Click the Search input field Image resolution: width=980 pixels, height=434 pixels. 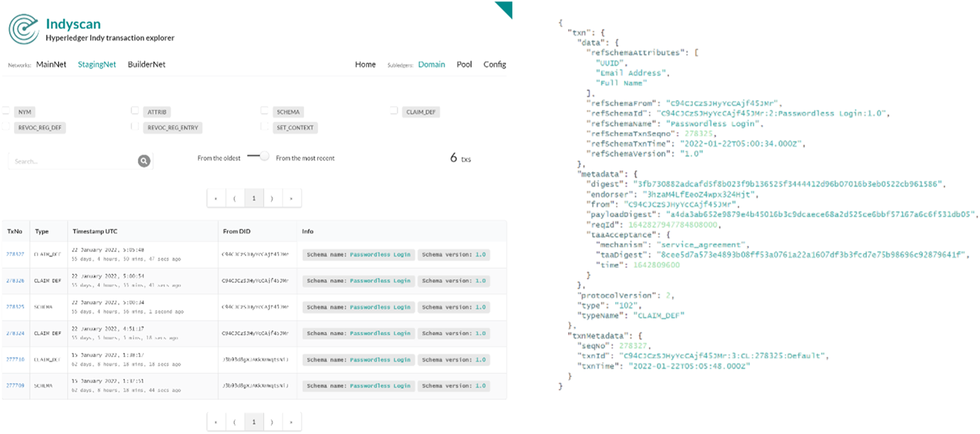[x=72, y=161]
